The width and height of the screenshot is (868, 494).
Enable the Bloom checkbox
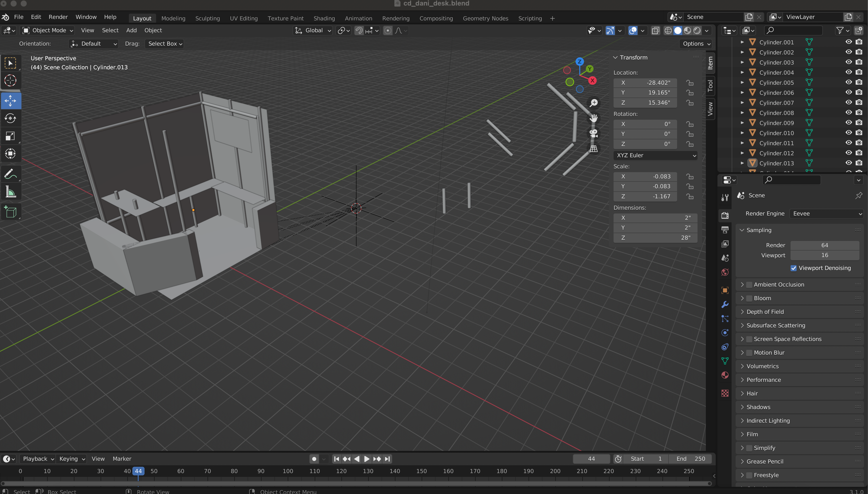(x=749, y=298)
